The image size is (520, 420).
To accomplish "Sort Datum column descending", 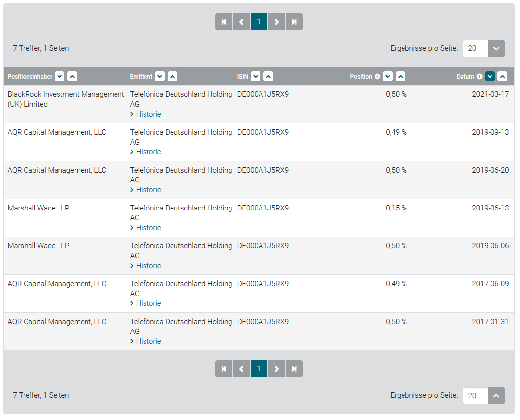I will [490, 77].
